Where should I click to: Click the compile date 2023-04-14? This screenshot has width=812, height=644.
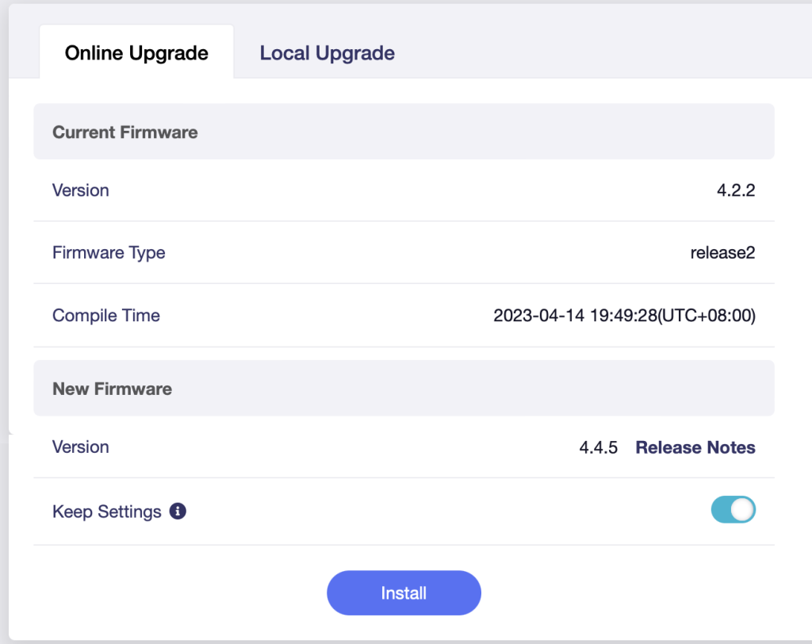click(x=538, y=316)
